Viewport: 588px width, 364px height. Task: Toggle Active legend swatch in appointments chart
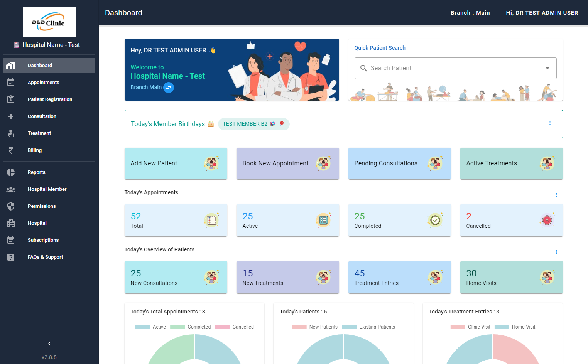143,327
